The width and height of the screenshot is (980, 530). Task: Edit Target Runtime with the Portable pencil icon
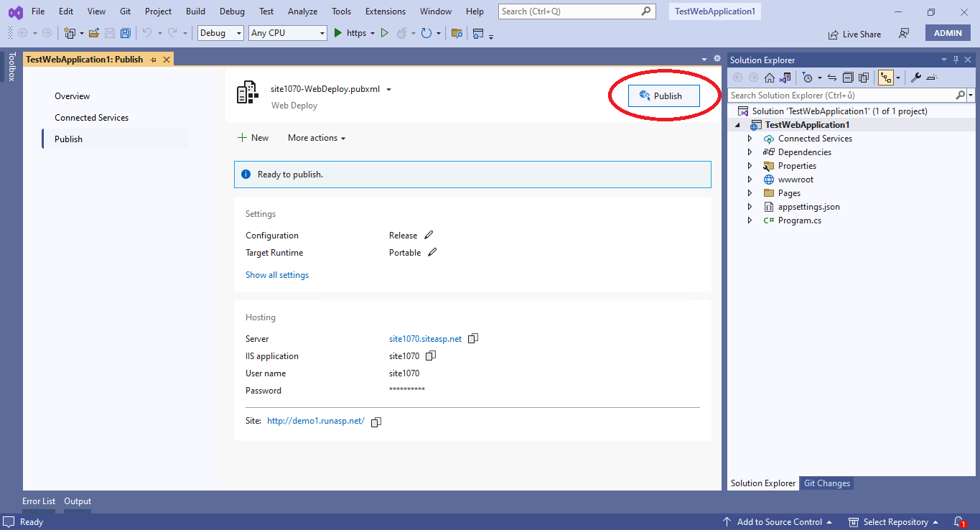[x=432, y=252]
